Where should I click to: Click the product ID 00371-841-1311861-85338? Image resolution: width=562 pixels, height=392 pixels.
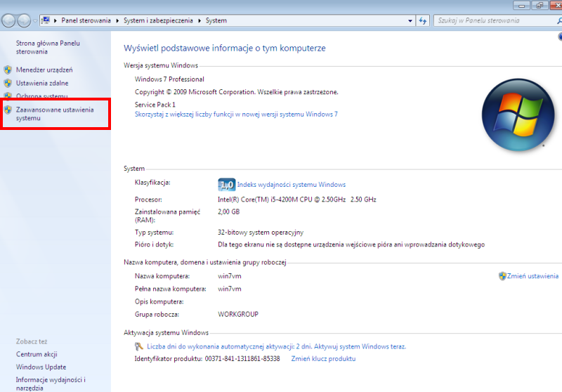242,359
